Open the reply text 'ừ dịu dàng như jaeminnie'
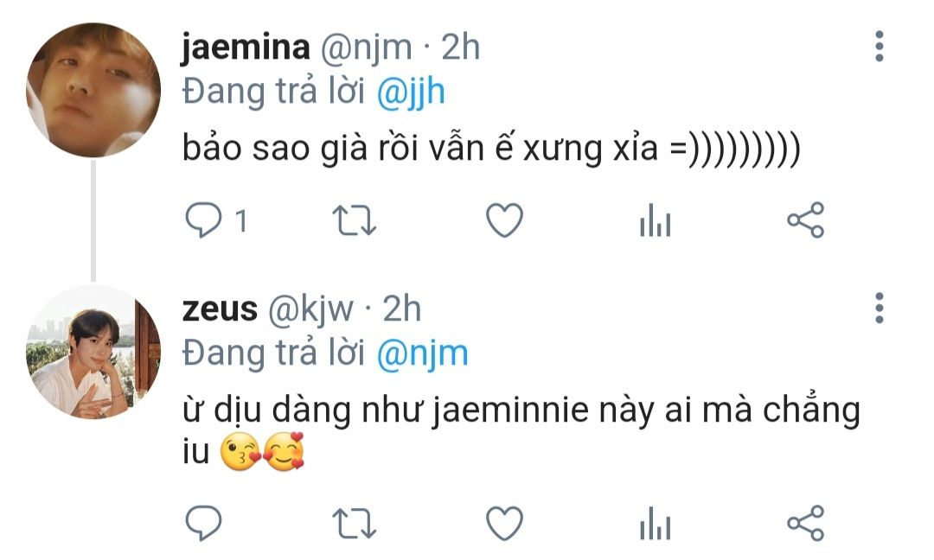Image resolution: width=934 pixels, height=560 pixels. pyautogui.click(x=521, y=431)
